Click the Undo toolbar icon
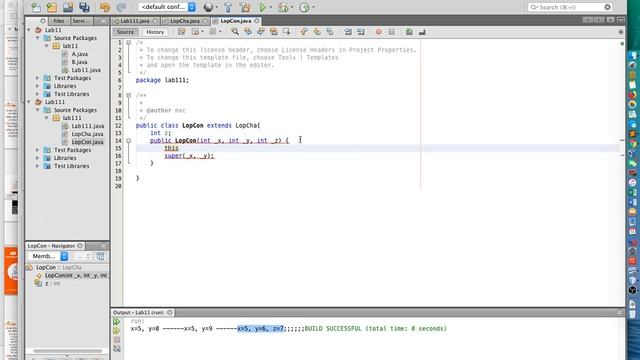This screenshot has height=360, width=640. (x=105, y=7)
